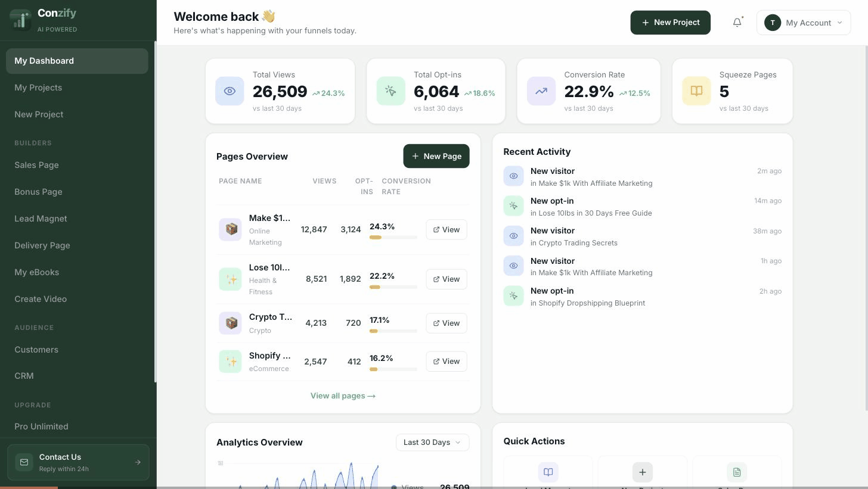Image resolution: width=868 pixels, height=489 pixels.
Task: Open the notifications bell
Action: pyautogui.click(x=737, y=23)
